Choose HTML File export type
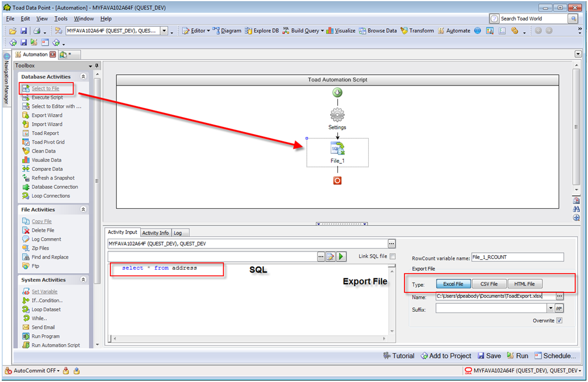The width and height of the screenshot is (588, 382). tap(525, 284)
